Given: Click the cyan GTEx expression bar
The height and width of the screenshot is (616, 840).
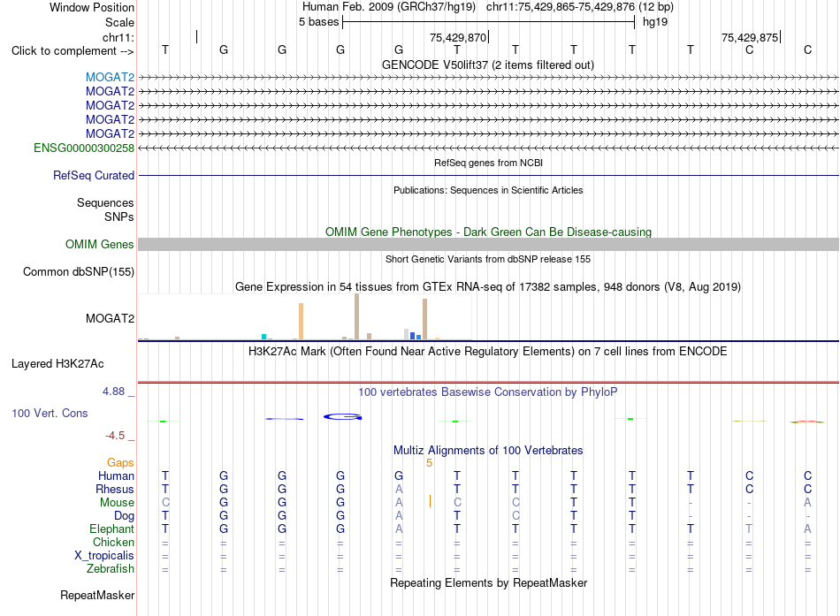Looking at the screenshot, I should point(263,337).
